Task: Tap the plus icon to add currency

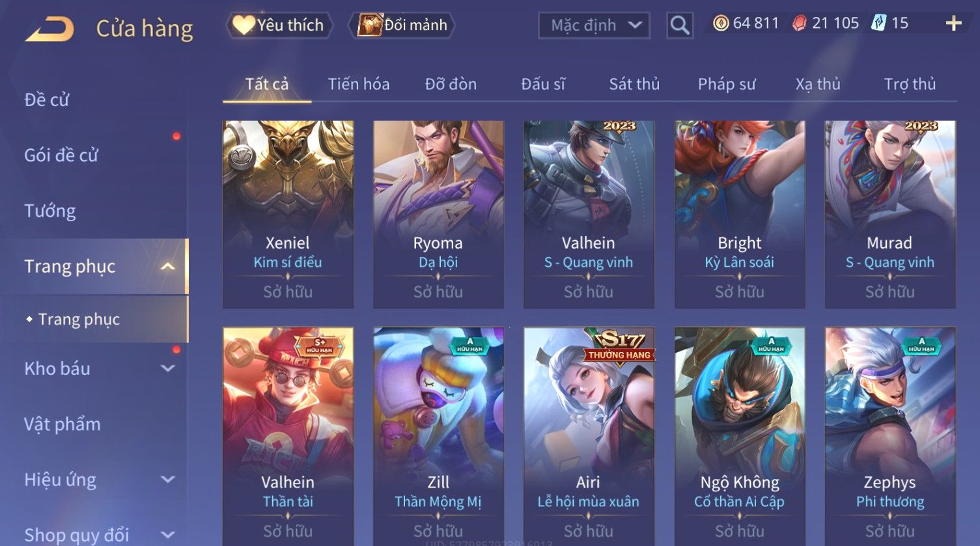Action: click(953, 23)
